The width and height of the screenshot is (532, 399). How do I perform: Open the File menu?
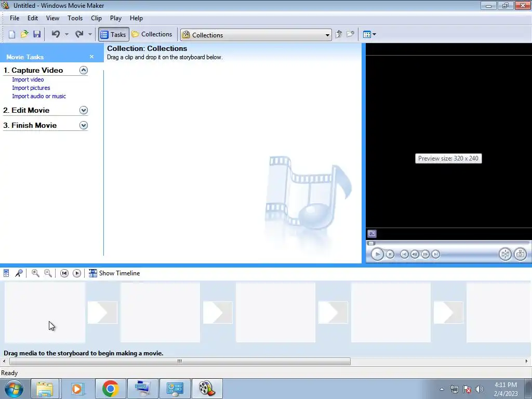pyautogui.click(x=15, y=18)
